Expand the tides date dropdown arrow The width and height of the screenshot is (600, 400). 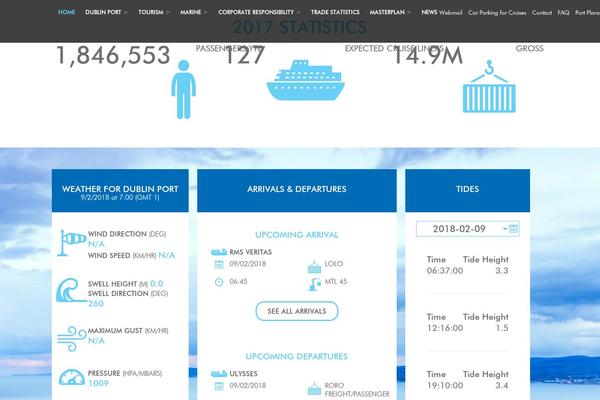505,229
